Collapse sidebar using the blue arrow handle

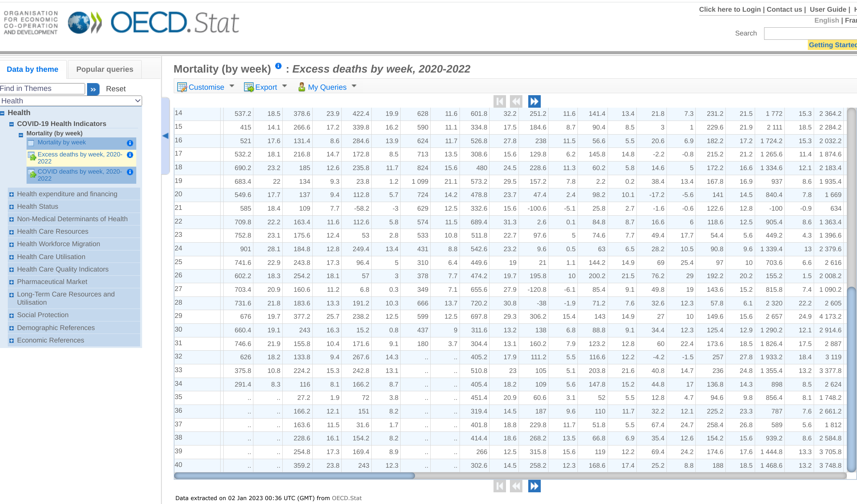[166, 136]
